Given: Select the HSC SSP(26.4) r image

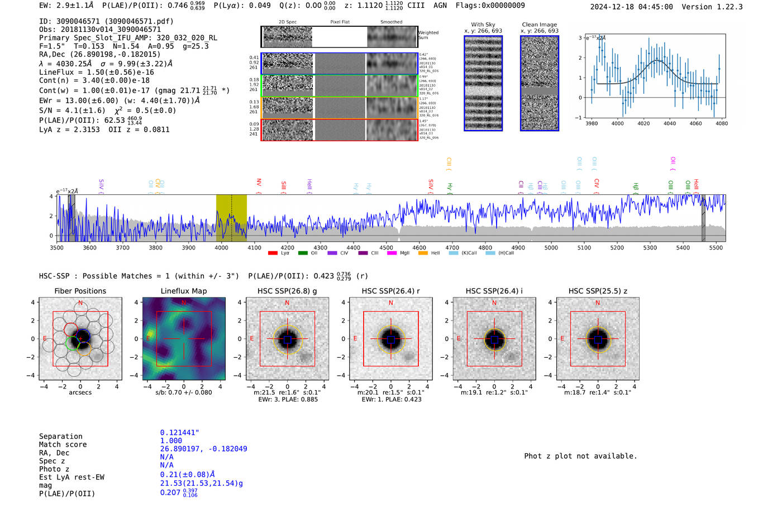Looking at the screenshot, I should coord(391,339).
